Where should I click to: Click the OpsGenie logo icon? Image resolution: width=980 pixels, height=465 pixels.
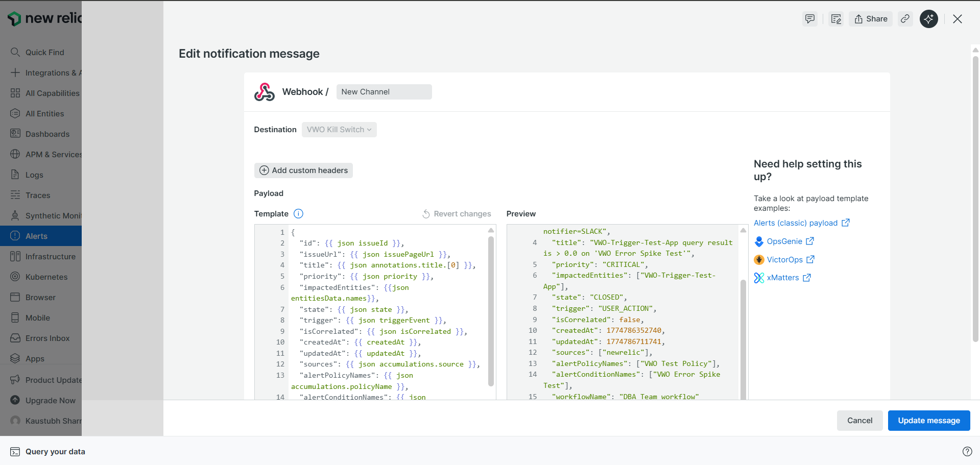(759, 241)
